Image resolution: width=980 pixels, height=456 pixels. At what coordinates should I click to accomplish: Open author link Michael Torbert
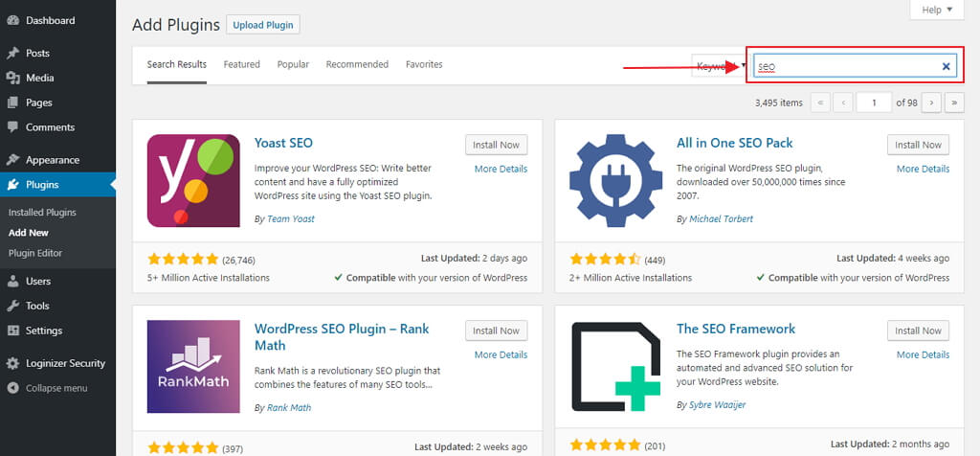pos(721,219)
